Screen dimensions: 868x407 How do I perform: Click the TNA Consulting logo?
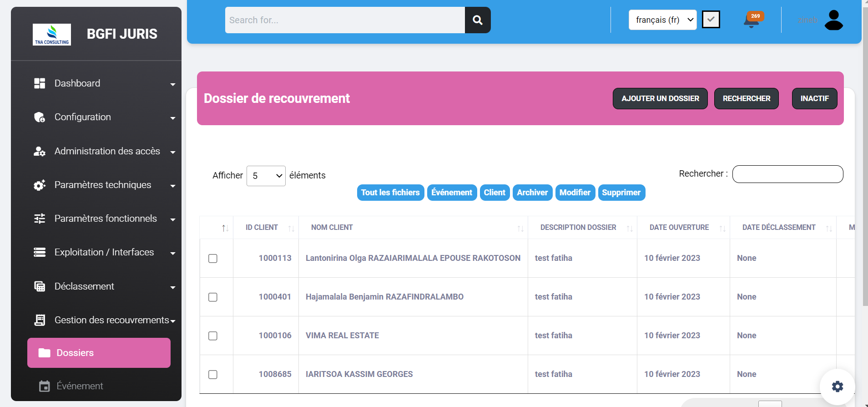[52, 35]
